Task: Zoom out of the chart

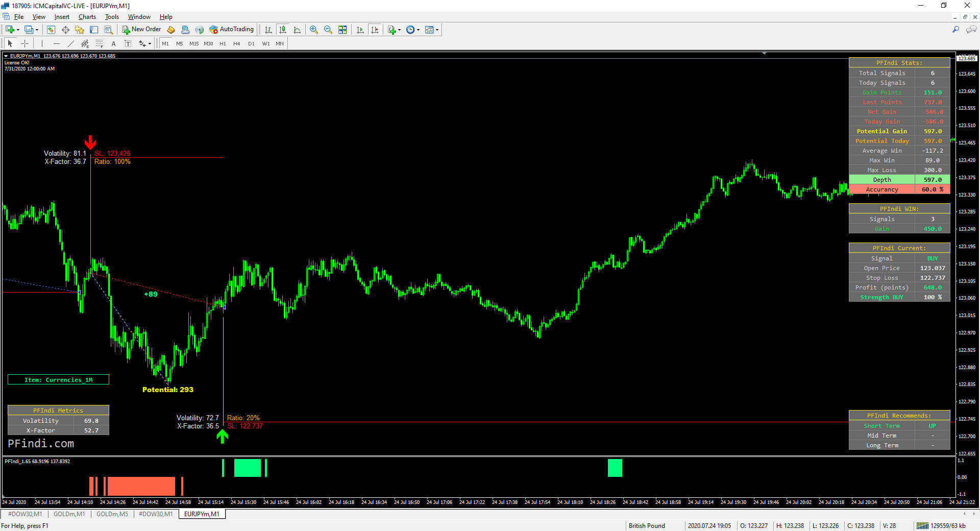Action: point(328,30)
